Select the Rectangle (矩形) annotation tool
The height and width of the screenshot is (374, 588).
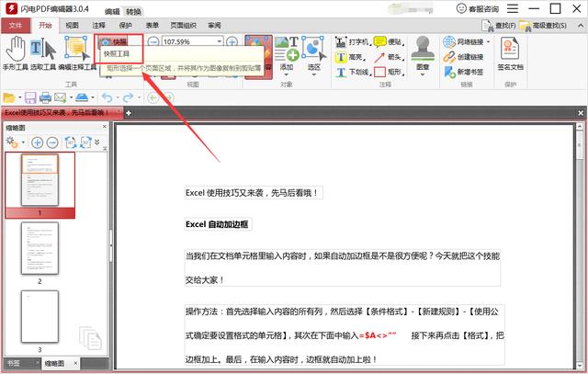point(390,72)
